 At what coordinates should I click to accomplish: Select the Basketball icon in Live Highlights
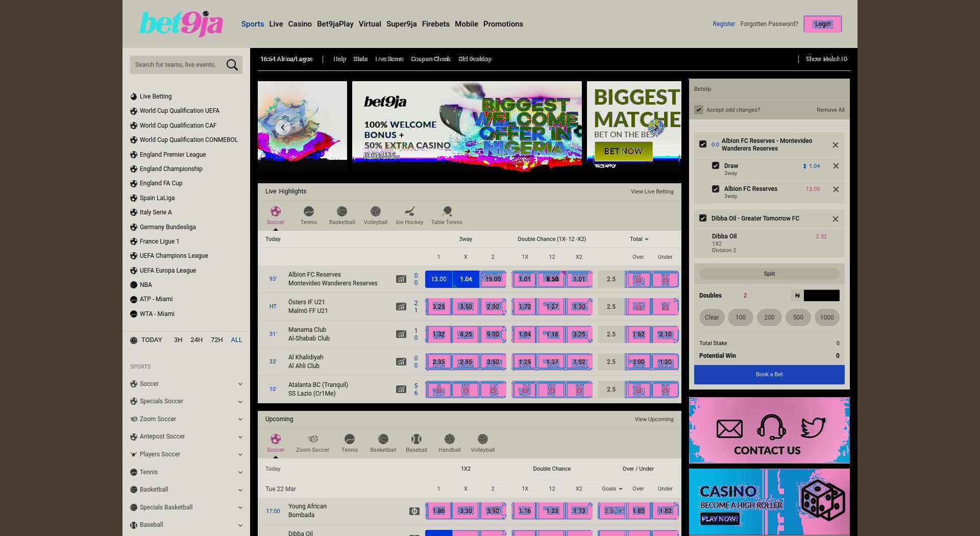(x=342, y=211)
